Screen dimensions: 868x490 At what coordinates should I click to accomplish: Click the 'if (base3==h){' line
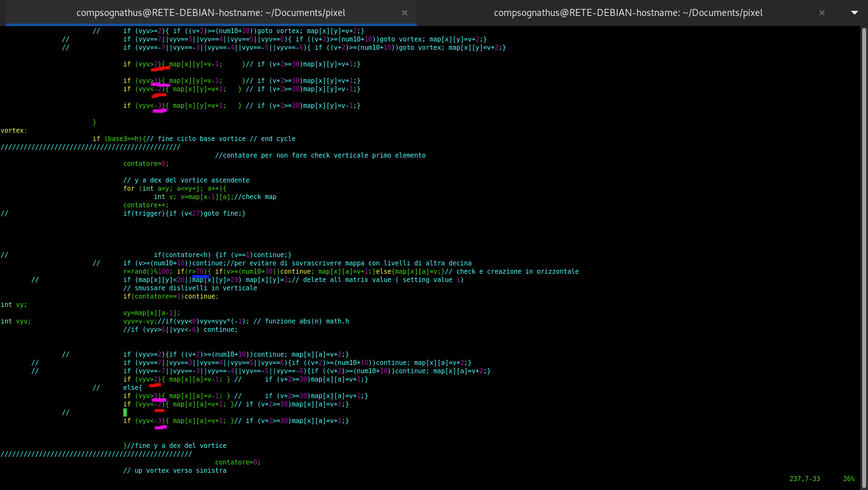[194, 138]
